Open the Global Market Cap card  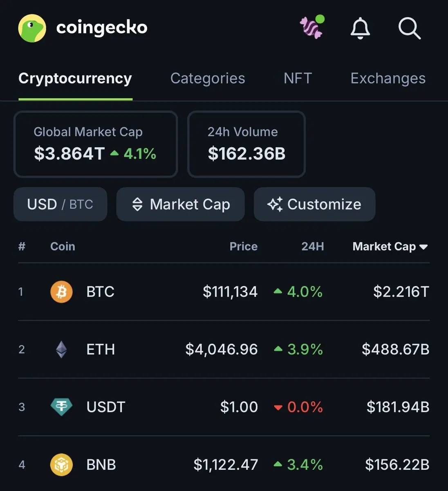(96, 144)
